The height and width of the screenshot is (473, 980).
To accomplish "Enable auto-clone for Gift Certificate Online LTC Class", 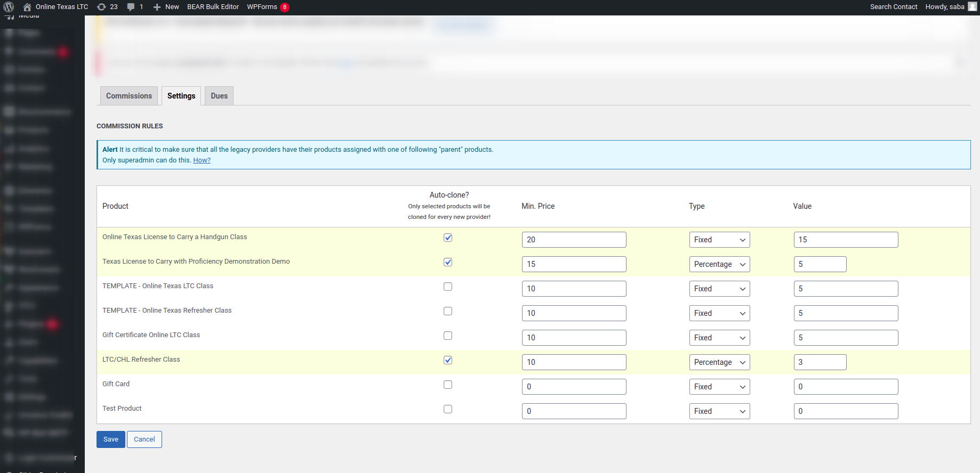I will click(448, 336).
